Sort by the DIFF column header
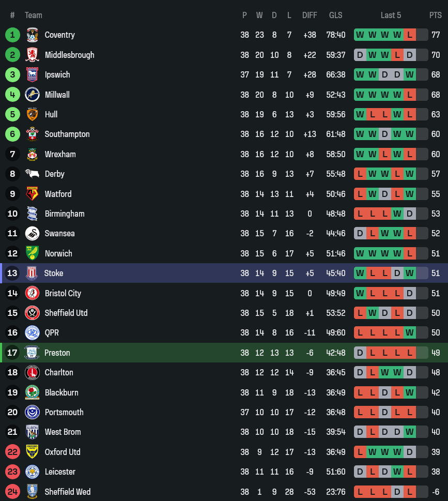Image resolution: width=448 pixels, height=501 pixels. pos(310,16)
